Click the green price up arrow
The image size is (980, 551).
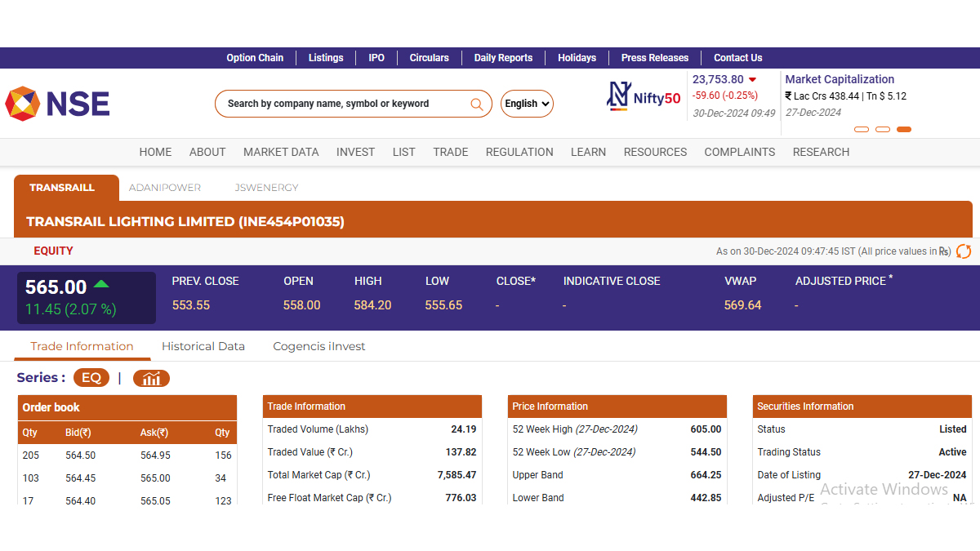tap(101, 284)
